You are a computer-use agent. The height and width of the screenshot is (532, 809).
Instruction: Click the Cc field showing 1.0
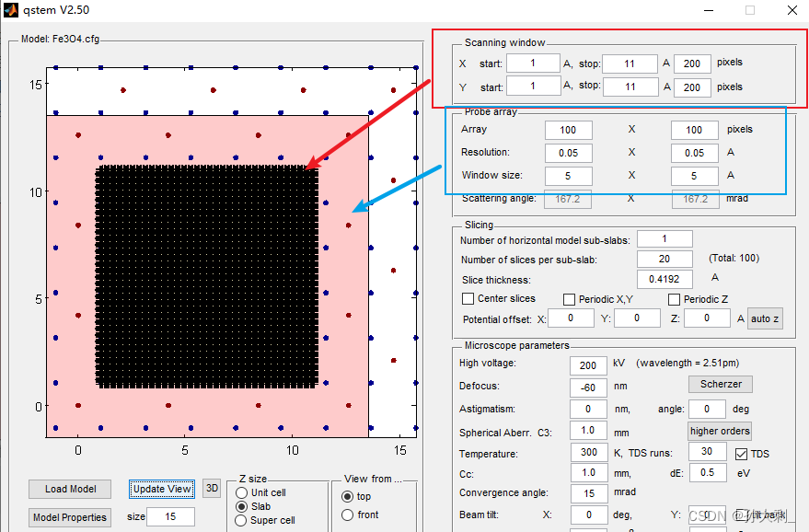pos(589,473)
